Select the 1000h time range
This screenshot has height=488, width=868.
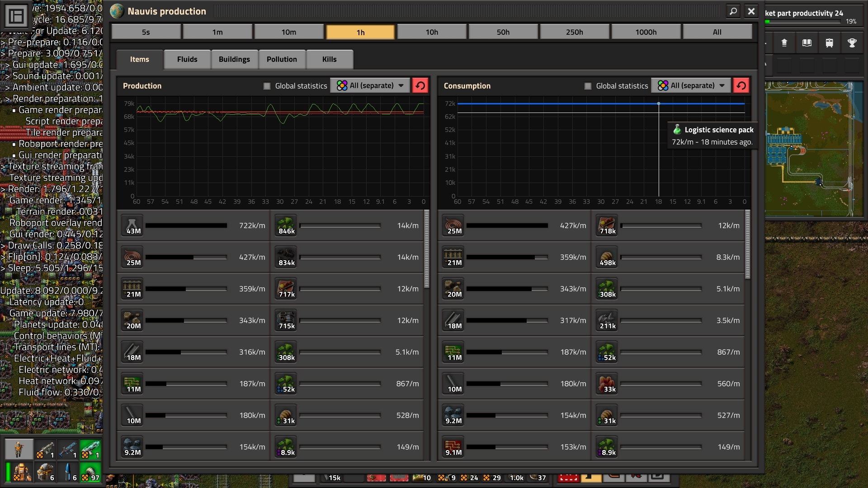point(646,32)
